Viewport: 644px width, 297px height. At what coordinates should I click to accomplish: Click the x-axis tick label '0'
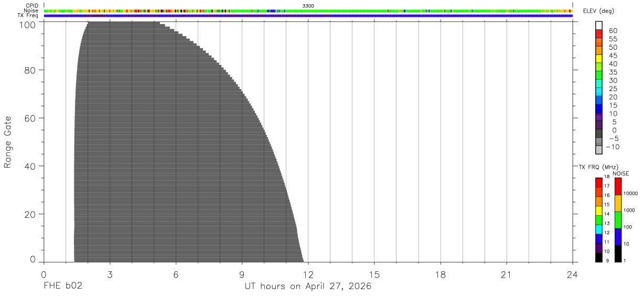(44, 274)
